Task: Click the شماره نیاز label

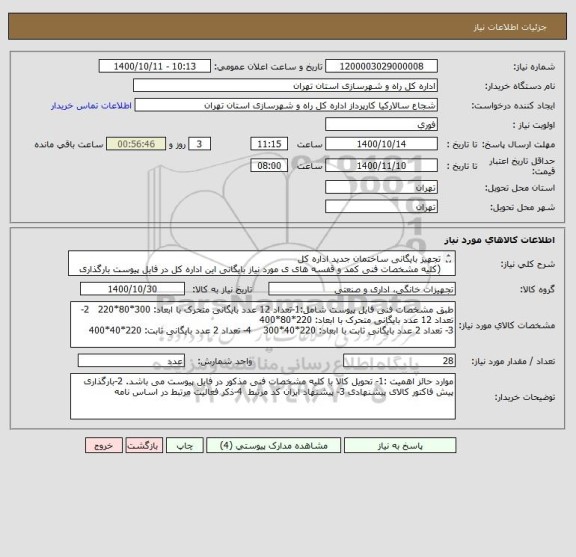Action: coord(534,67)
